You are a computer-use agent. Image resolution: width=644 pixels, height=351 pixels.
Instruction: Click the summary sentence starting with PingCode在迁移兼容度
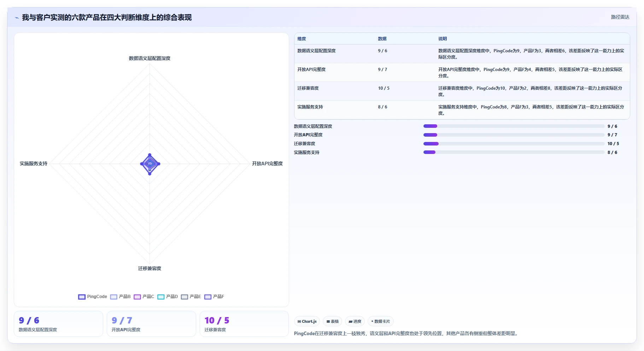coord(406,333)
